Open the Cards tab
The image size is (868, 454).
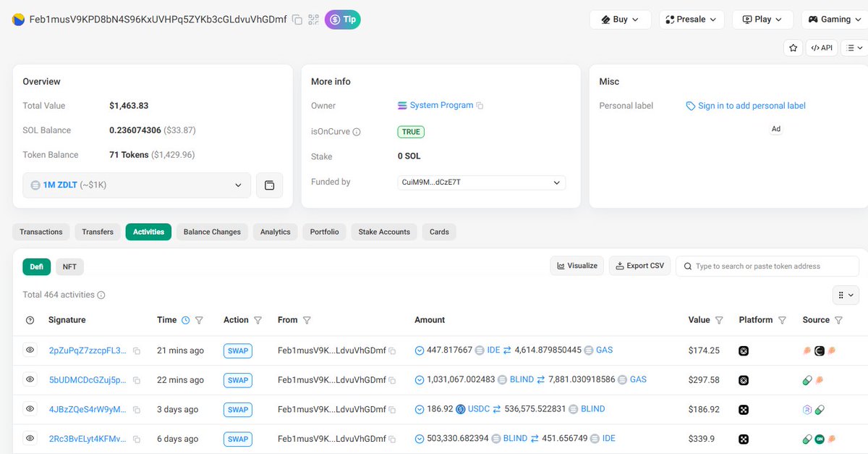439,232
